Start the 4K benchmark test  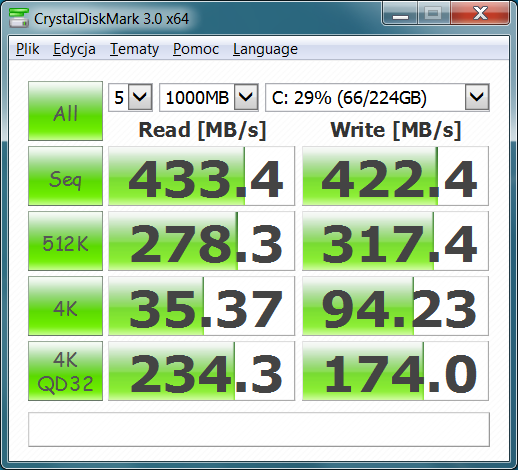pyautogui.click(x=65, y=306)
